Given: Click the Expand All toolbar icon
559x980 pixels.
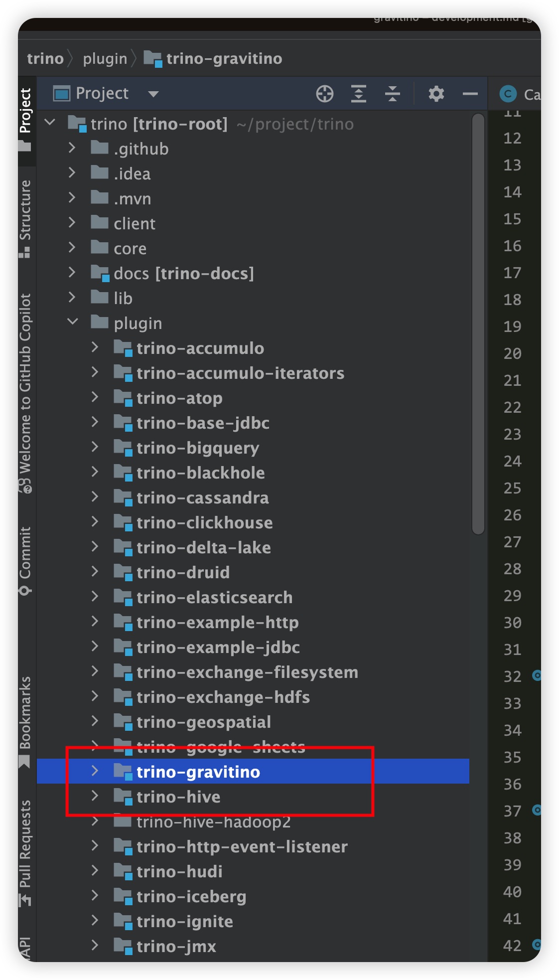Looking at the screenshot, I should 359,94.
